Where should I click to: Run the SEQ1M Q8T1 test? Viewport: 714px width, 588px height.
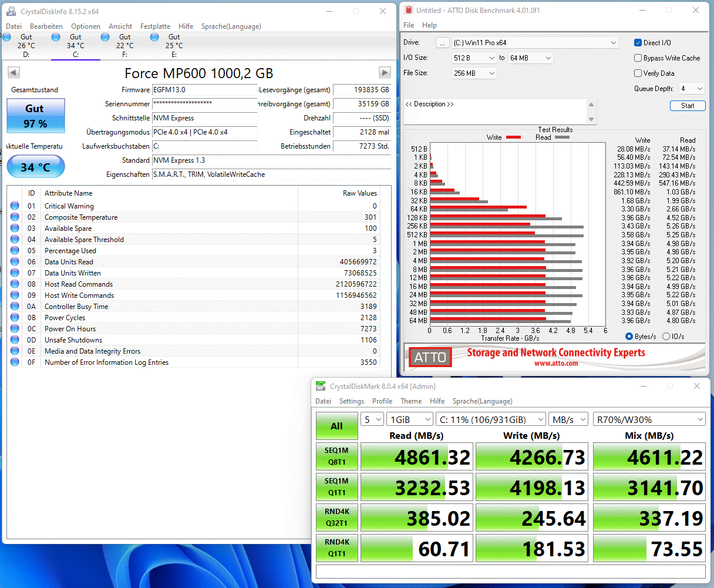336,456
